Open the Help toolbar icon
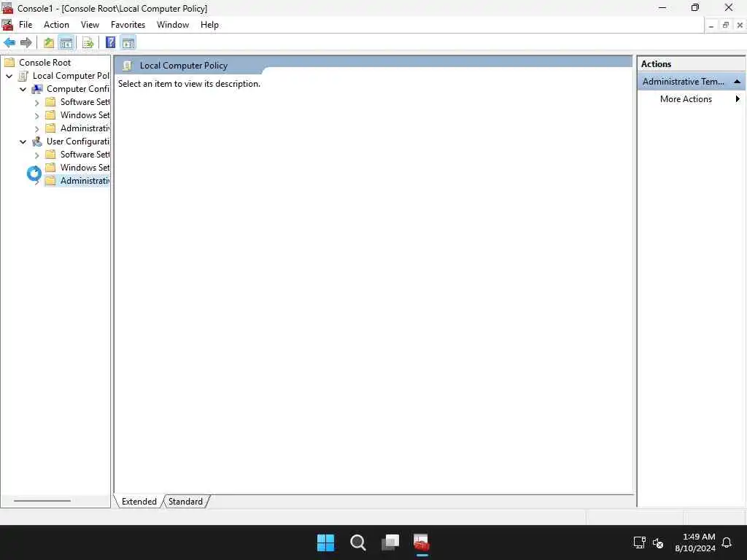This screenshot has width=747, height=560. 111,43
